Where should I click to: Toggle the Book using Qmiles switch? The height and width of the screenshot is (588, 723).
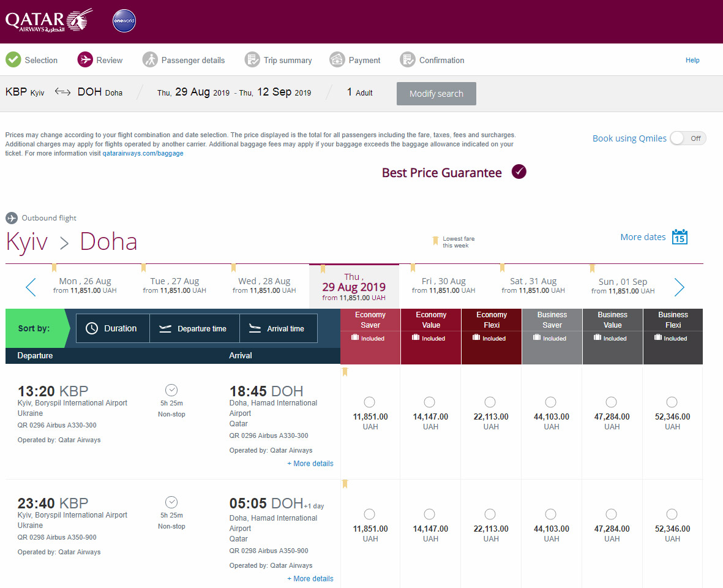[688, 138]
